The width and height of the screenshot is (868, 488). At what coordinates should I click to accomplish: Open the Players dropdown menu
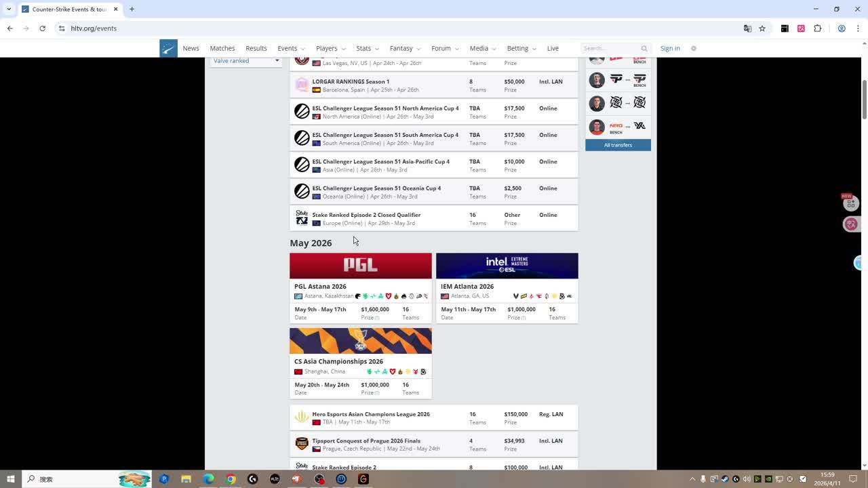tap(330, 48)
